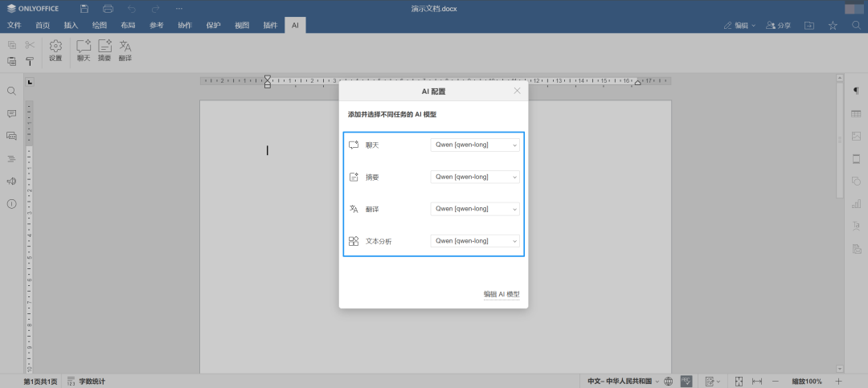Zoom in with the plus button

(x=838, y=382)
